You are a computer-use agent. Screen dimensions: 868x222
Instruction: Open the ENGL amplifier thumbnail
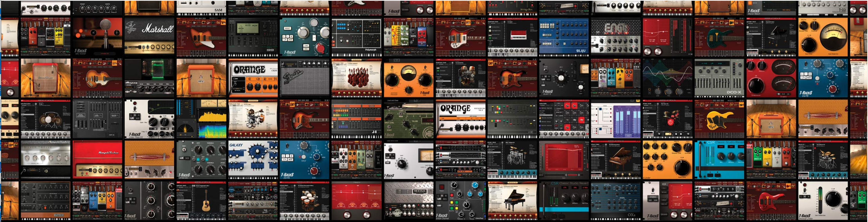(616, 37)
